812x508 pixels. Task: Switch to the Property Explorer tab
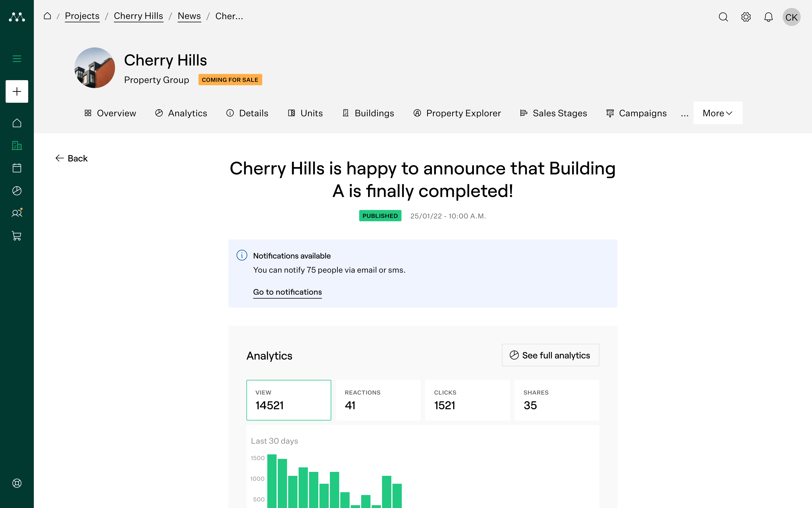[x=457, y=113]
